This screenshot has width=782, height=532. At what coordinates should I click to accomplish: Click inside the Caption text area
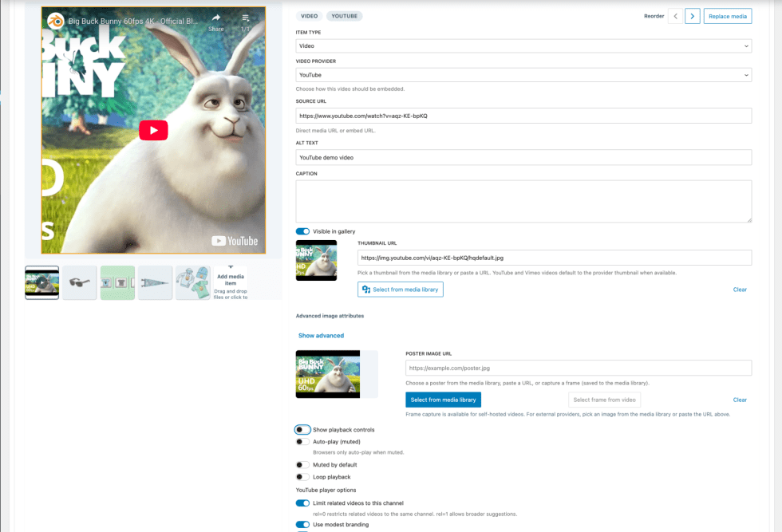pyautogui.click(x=523, y=202)
